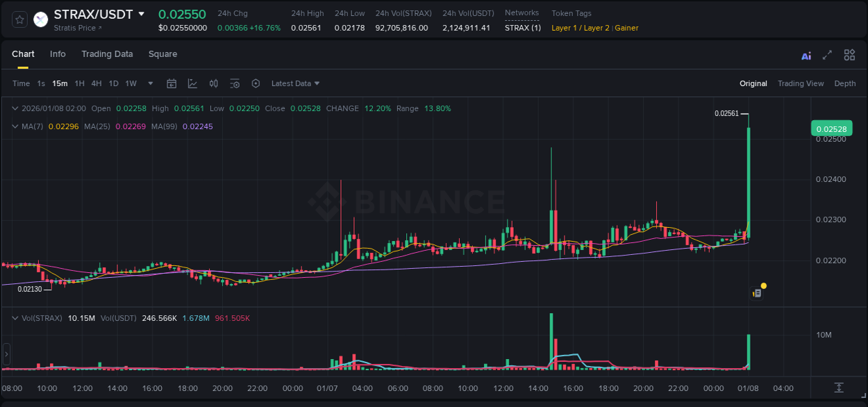Open the indicator settings icon
The width and height of the screenshot is (868, 407).
(x=235, y=83)
